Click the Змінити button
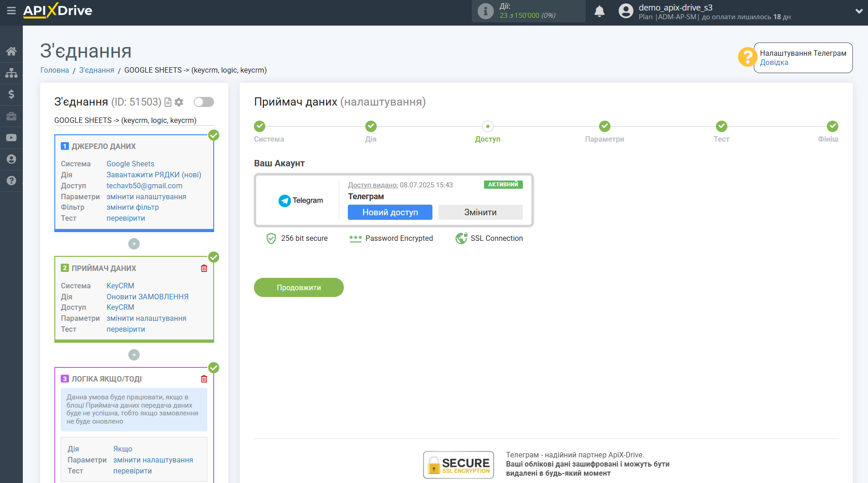The width and height of the screenshot is (868, 483). pos(480,212)
